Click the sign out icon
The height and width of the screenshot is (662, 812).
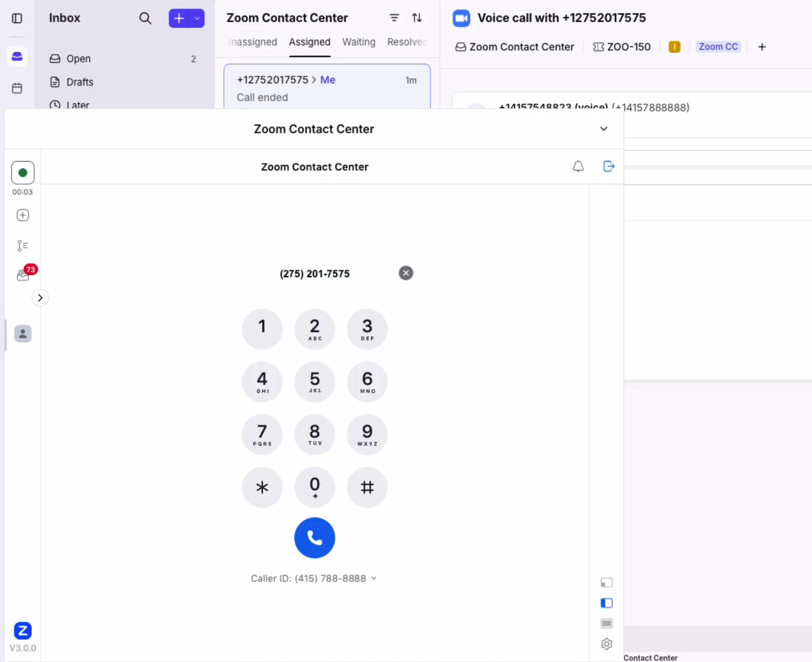608,166
